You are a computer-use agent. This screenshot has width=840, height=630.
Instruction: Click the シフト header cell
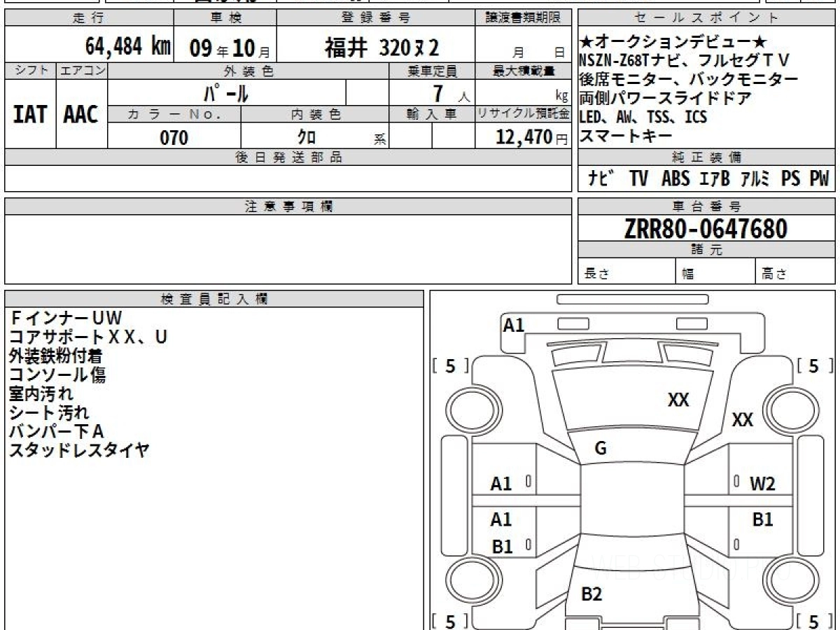pyautogui.click(x=30, y=71)
